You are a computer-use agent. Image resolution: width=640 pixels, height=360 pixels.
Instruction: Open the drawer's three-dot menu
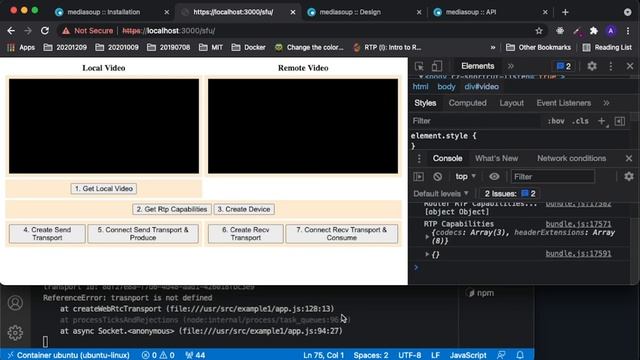(x=419, y=158)
